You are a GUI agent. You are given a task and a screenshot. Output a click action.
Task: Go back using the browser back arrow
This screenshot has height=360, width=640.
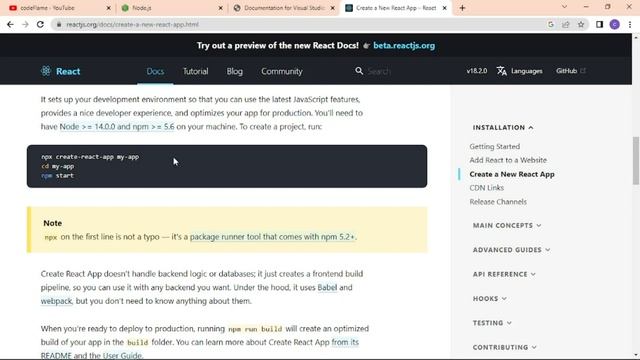[10, 24]
